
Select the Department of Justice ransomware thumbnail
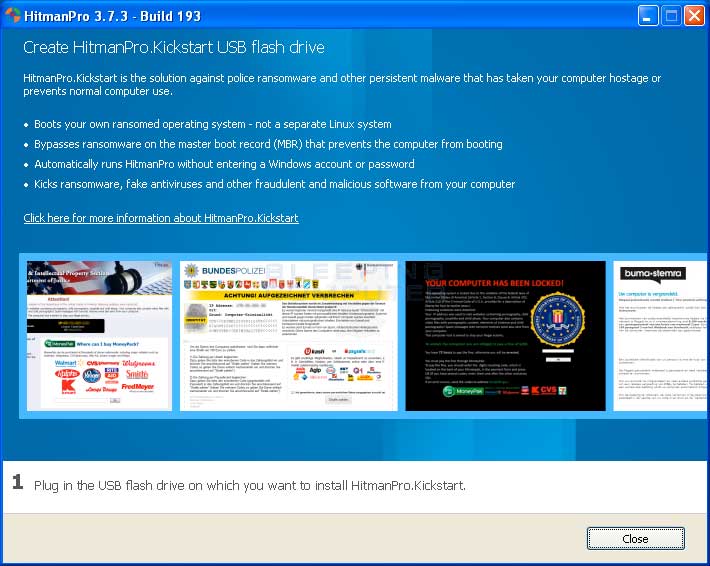[x=96, y=336]
